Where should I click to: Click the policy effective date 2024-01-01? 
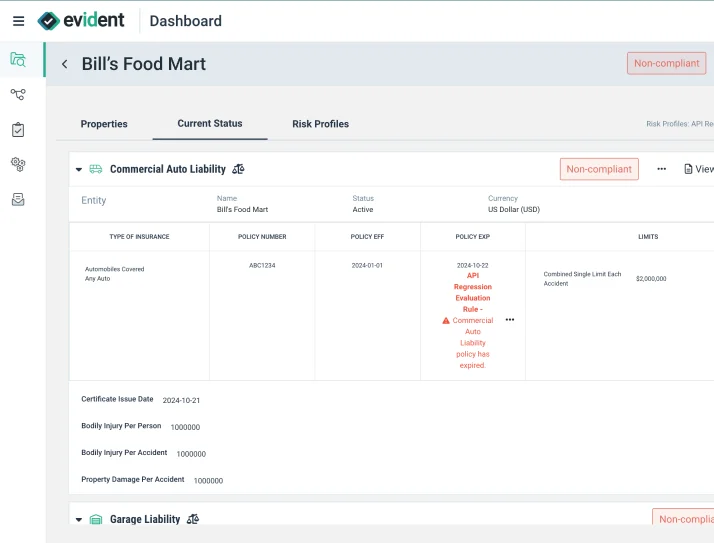click(367, 265)
